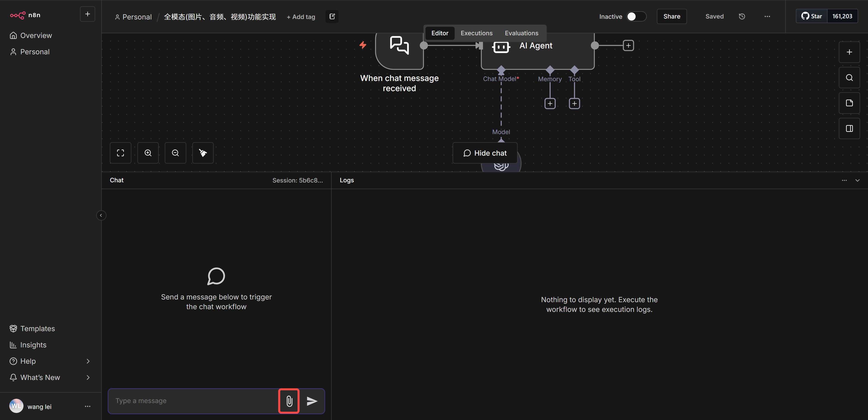Click the Add tag link
This screenshot has height=420, width=868.
301,17
